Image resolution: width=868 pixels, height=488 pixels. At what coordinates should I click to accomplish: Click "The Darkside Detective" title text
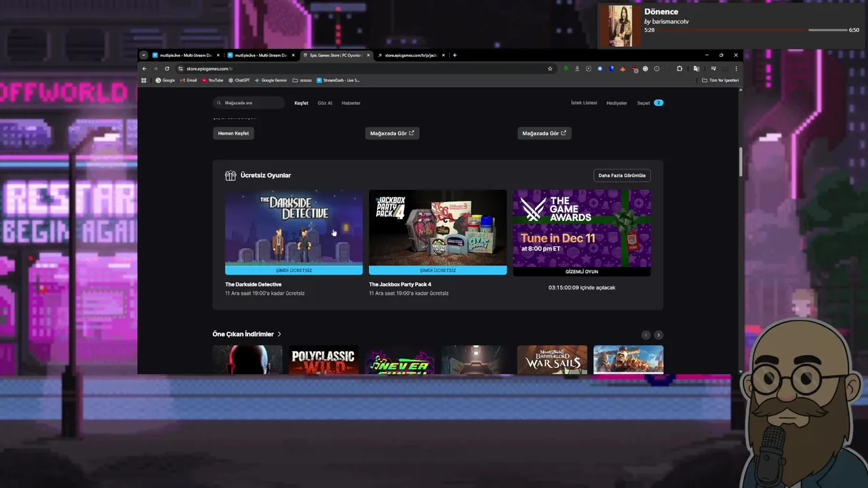click(253, 285)
